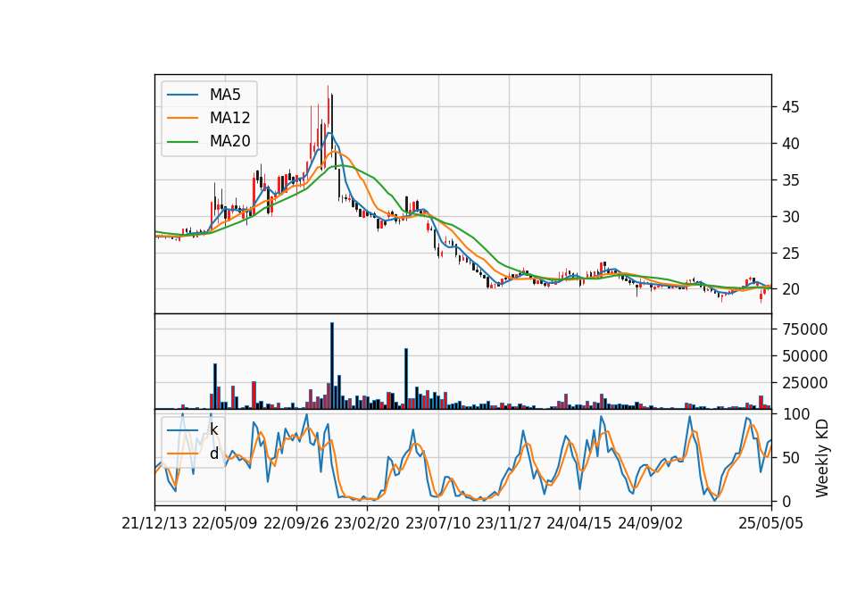Click the 20 price axis label
This screenshot has height=616, width=857.
(x=790, y=289)
